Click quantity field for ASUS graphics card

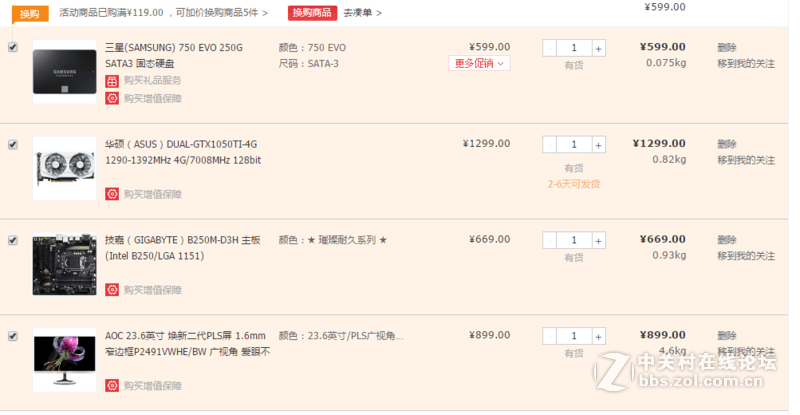pos(574,145)
